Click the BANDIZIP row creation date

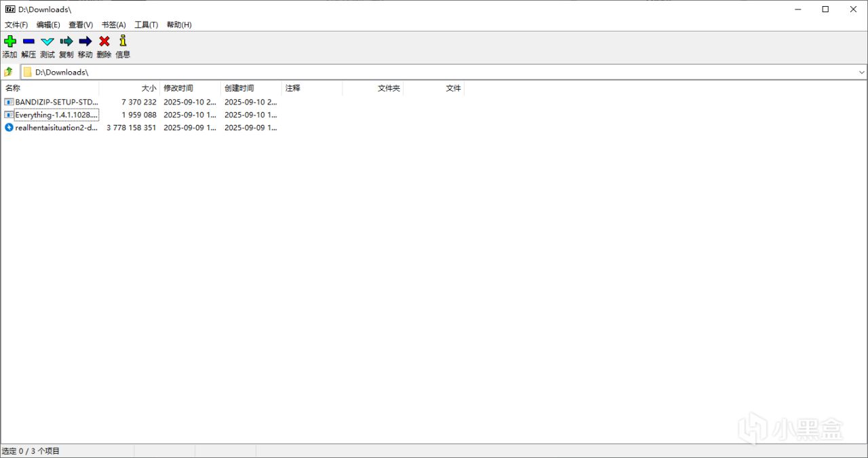pyautogui.click(x=251, y=102)
